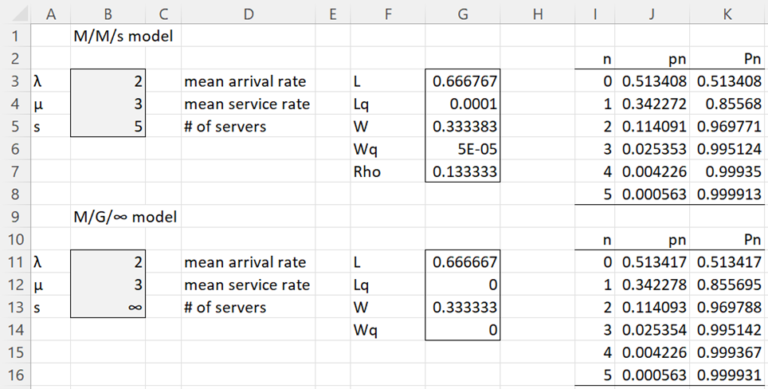Select row header 16

point(15,375)
